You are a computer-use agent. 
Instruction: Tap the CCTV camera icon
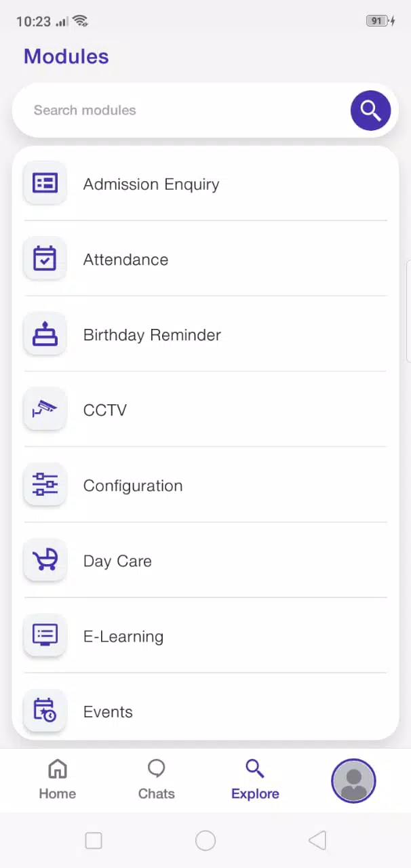[45, 409]
